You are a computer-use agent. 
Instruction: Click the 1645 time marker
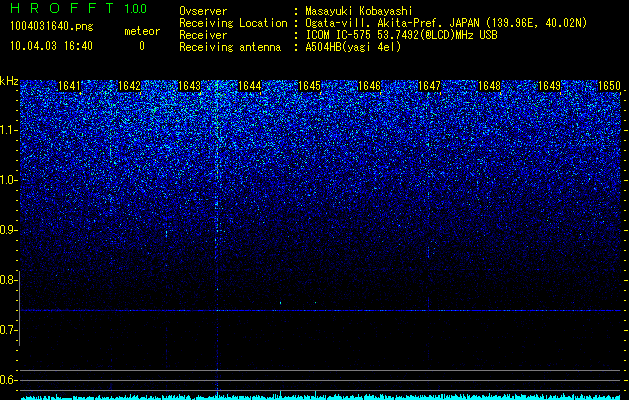[x=309, y=86]
